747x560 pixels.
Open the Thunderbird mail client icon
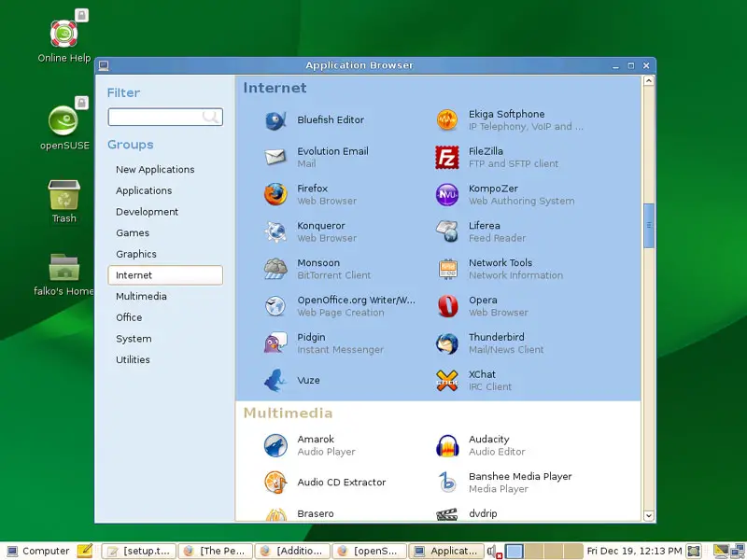[x=447, y=343]
